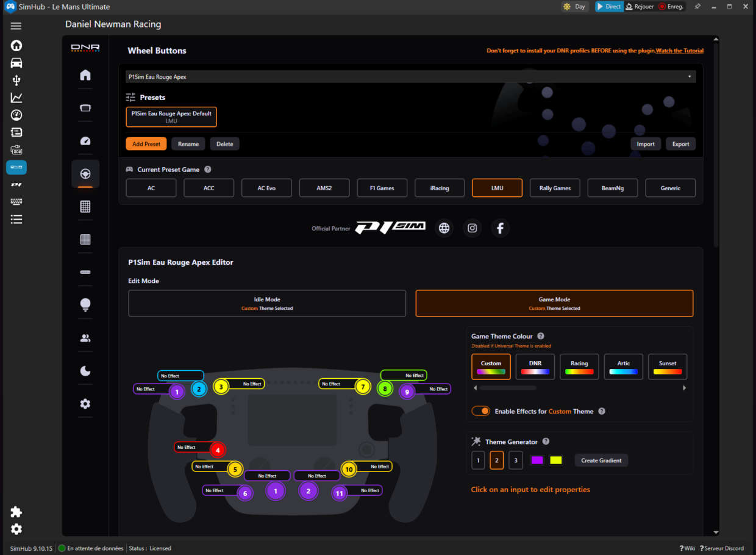Select the steering wheel icon in DNR sidebar
Viewport: 756px width, 555px height.
pos(85,173)
